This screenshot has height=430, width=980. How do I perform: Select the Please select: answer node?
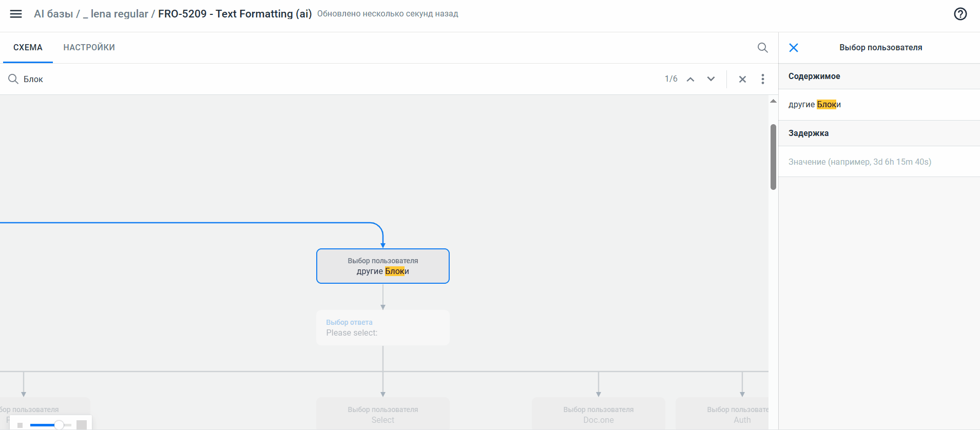click(382, 328)
